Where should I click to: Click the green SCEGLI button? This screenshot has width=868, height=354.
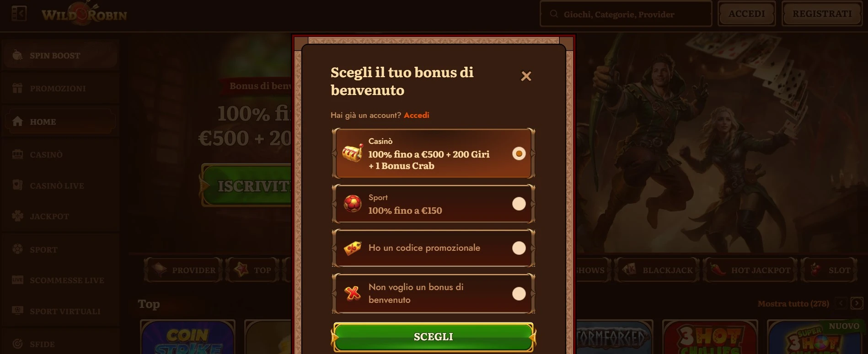[433, 337]
